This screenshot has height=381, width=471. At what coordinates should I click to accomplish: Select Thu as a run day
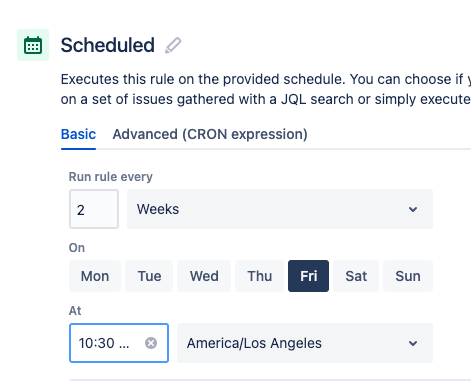tap(259, 276)
